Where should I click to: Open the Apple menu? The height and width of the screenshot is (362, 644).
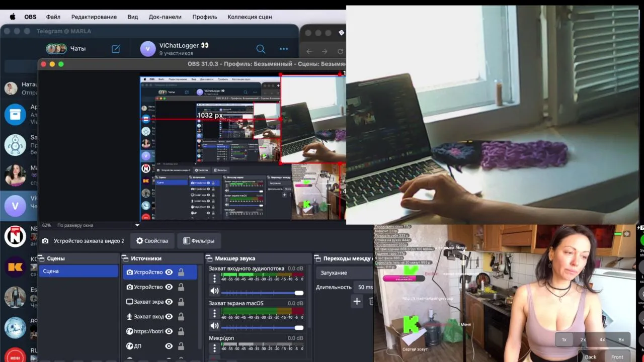click(x=13, y=17)
